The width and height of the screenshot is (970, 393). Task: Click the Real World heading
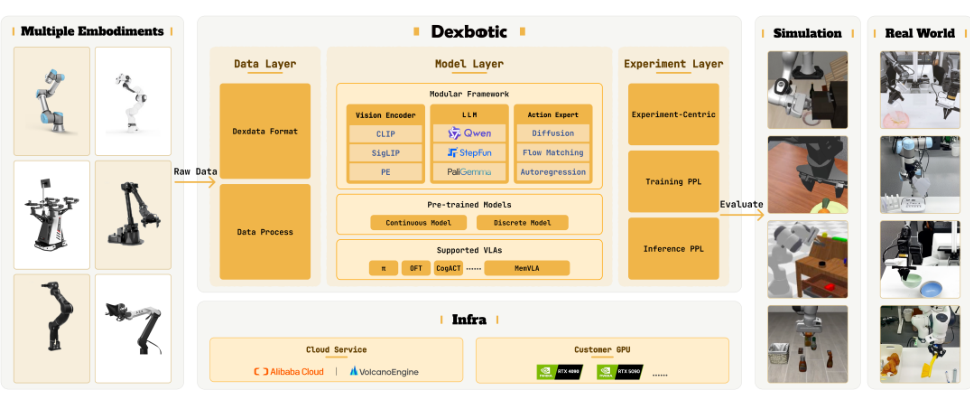[920, 33]
